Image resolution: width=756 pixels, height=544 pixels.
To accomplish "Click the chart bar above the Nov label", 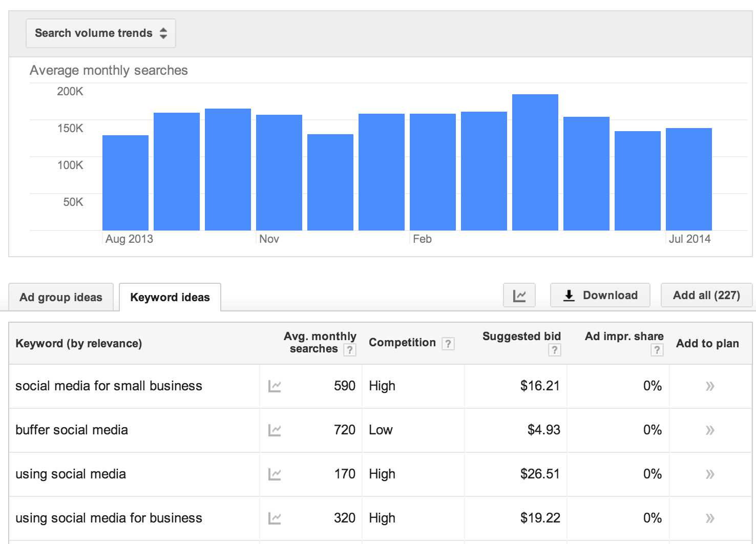I will tap(279, 173).
